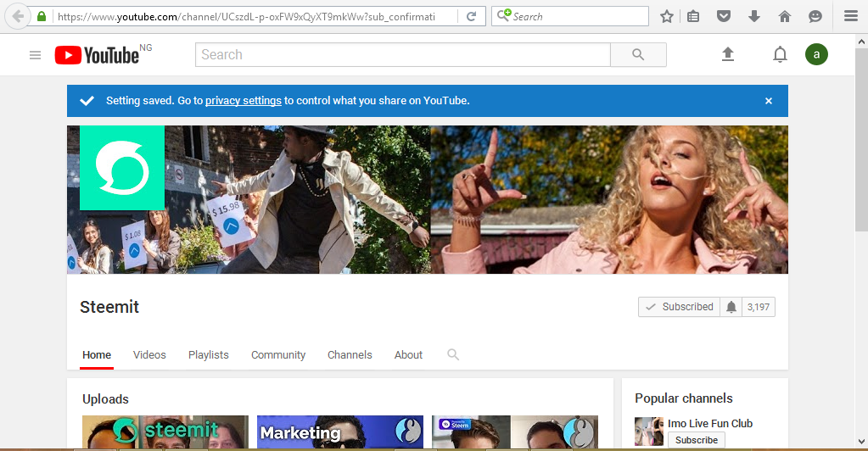Image resolution: width=868 pixels, height=451 pixels.
Task: Go to browser home page icon
Action: 784,17
